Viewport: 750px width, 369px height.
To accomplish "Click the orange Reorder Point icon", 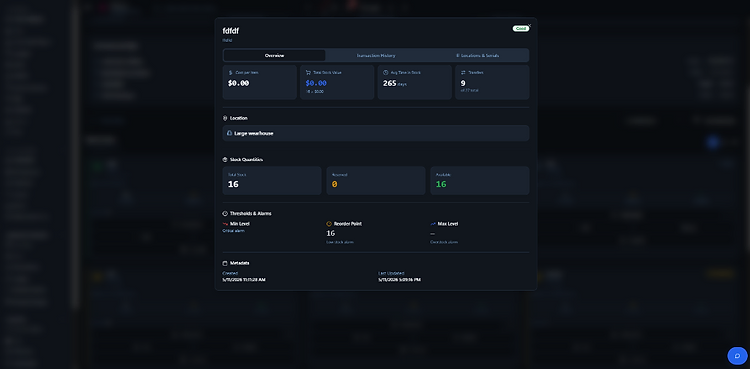I will pyautogui.click(x=329, y=224).
